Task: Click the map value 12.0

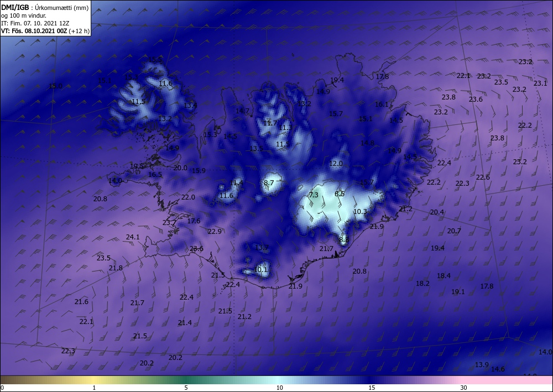Action: pos(336,164)
